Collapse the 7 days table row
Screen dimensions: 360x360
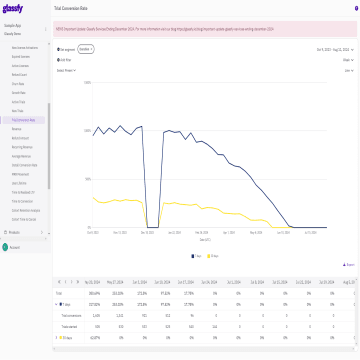point(57,304)
